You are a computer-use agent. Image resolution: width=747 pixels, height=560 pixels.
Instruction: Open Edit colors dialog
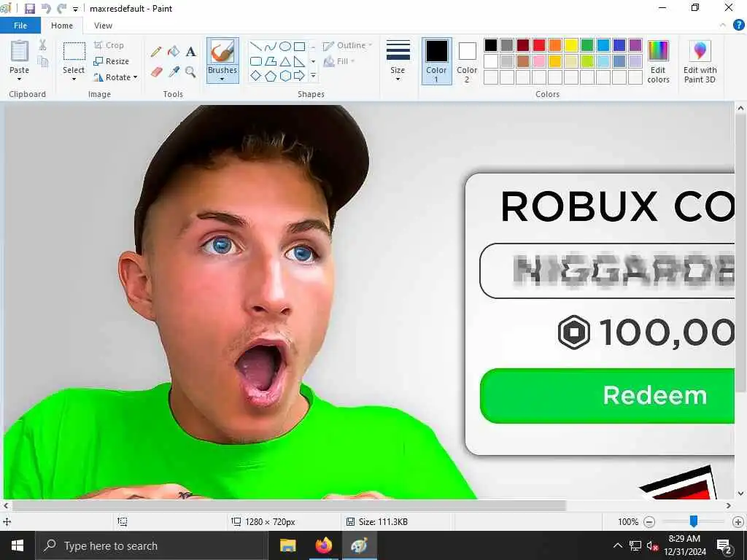659,62
